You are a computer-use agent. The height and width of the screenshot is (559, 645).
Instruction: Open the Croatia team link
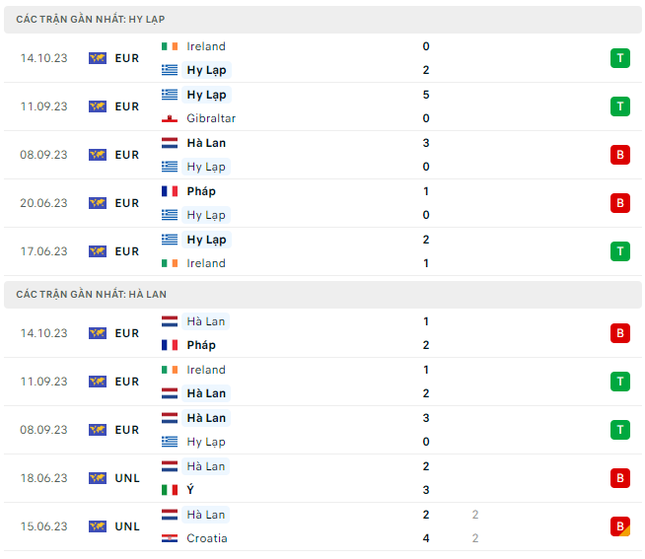coord(207,538)
